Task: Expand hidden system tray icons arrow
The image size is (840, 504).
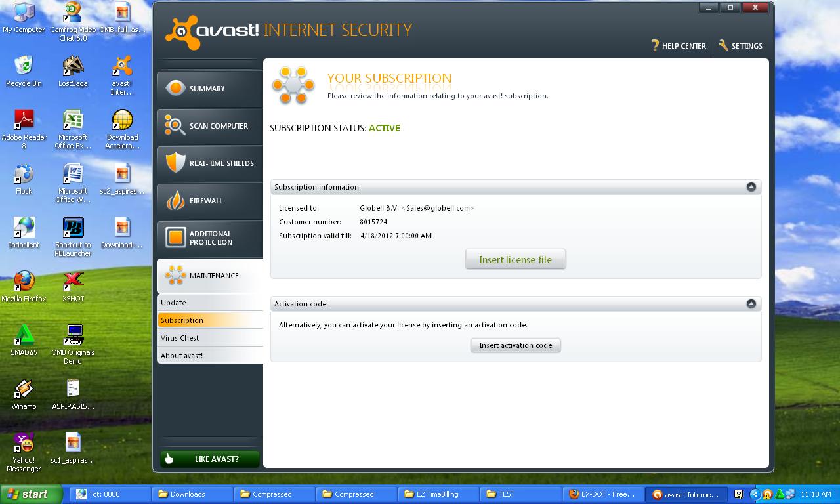Action: [x=755, y=494]
